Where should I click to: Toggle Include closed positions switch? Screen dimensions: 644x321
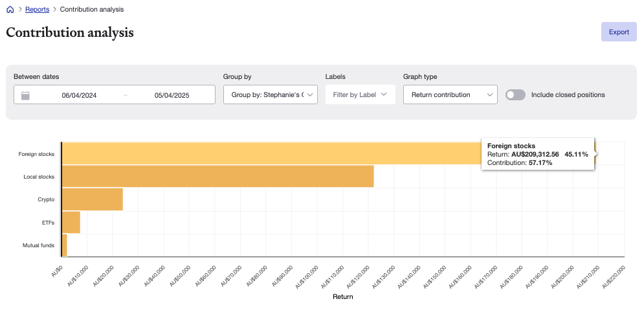tap(515, 95)
